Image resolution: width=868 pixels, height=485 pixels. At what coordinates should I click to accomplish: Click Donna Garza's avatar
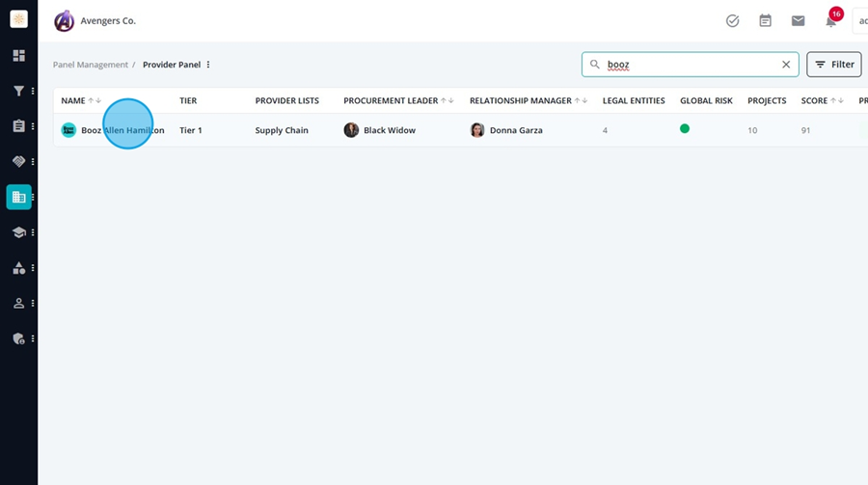coord(477,130)
